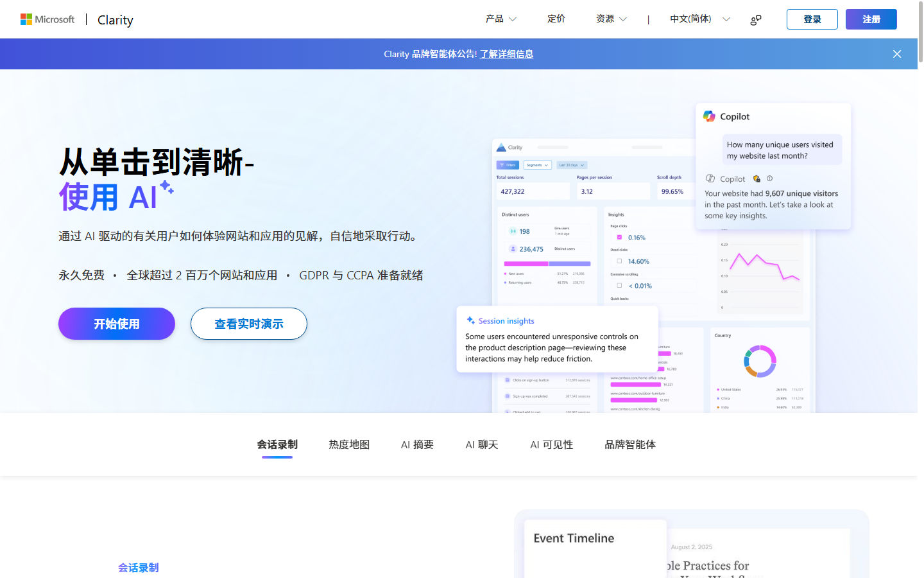This screenshot has width=924, height=578.
Task: Open the Last 30 days dropdown
Action: click(x=572, y=165)
